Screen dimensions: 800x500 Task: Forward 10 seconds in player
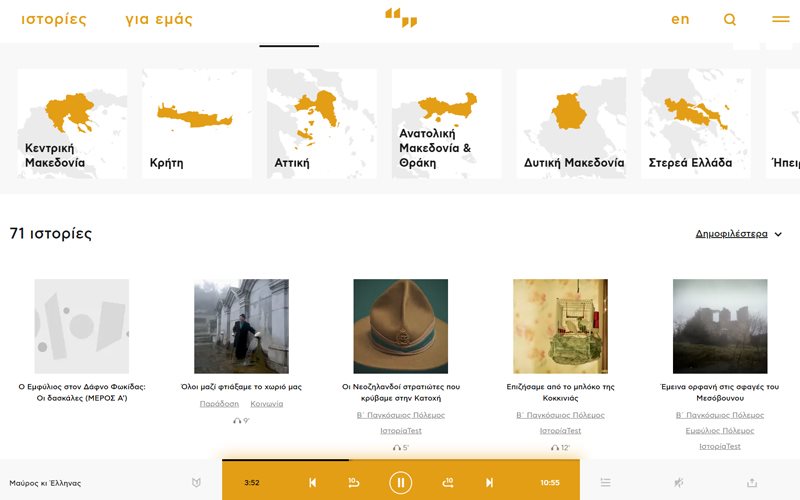coord(447,483)
